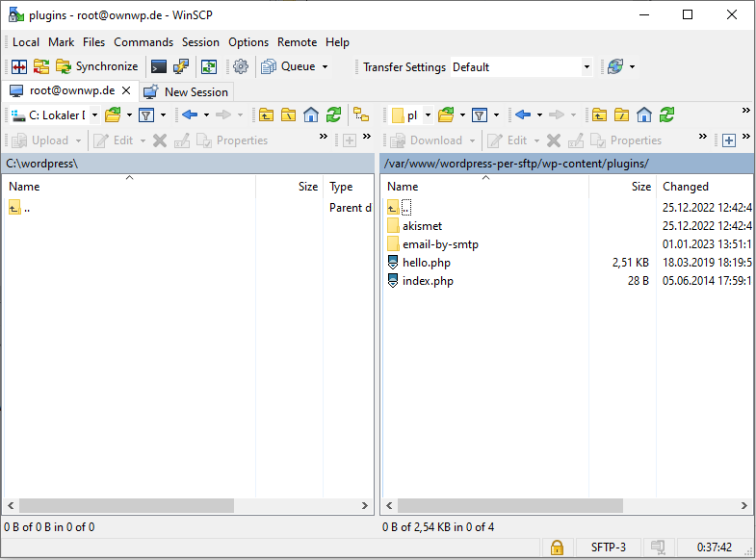
Task: Click local Home Directory icon
Action: coord(311,115)
